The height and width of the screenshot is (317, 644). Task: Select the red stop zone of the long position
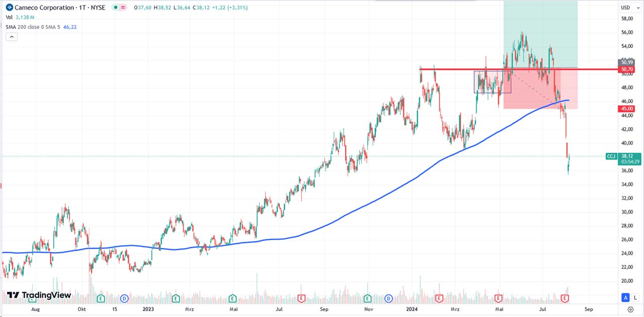tap(540, 88)
